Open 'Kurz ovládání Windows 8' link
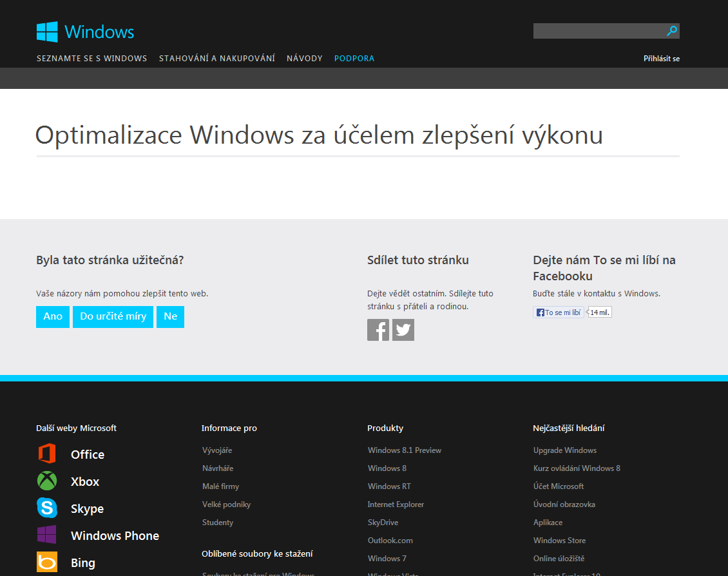The height and width of the screenshot is (576, 728). (x=577, y=468)
